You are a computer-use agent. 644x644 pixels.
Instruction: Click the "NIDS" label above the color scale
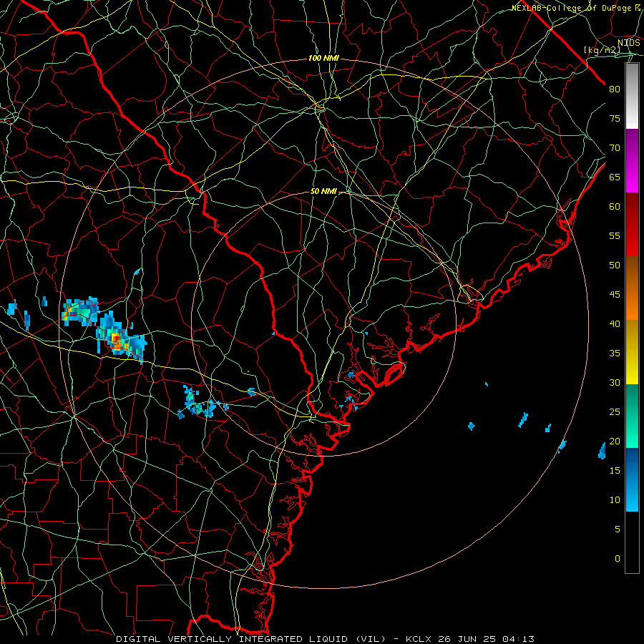tap(628, 43)
